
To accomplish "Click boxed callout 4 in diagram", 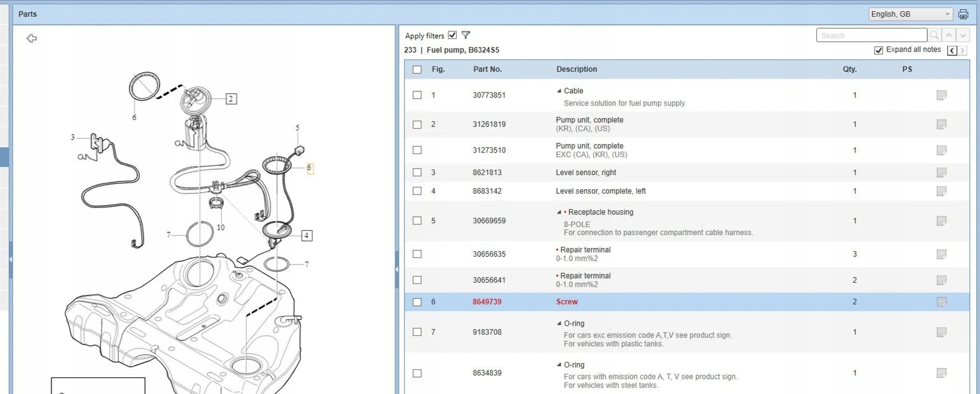I will click(x=307, y=235).
